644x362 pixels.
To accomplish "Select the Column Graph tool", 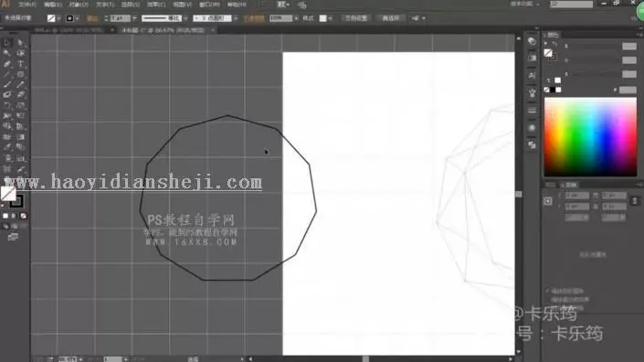I will 20,158.
